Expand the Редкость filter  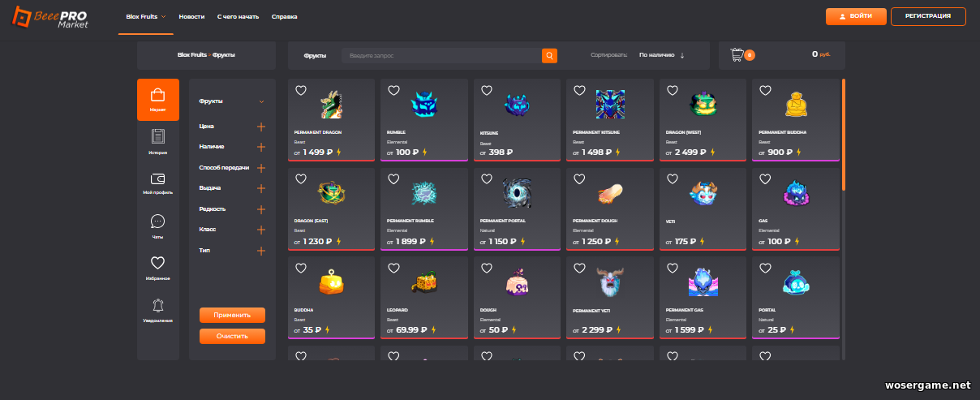261,209
